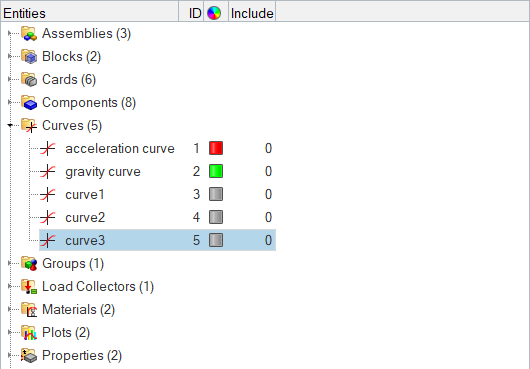The image size is (530, 369).
Task: Select the Curves (5) label
Action: coord(72,125)
